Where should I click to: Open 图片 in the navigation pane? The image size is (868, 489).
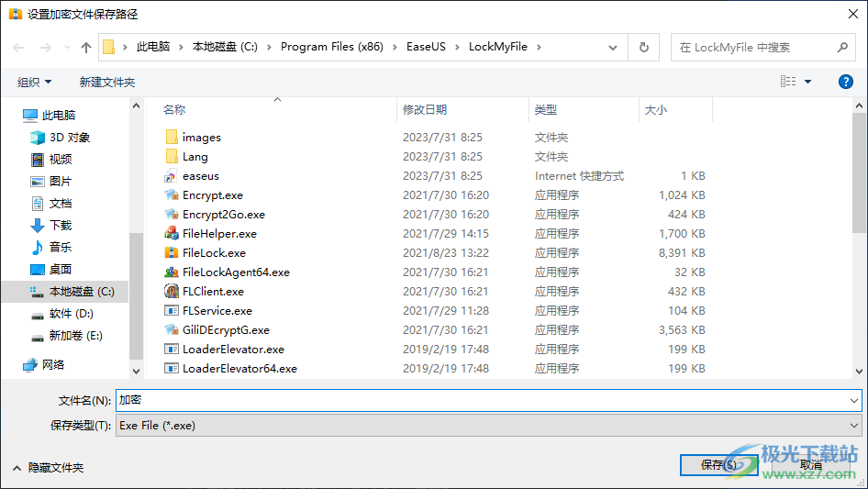(51, 181)
